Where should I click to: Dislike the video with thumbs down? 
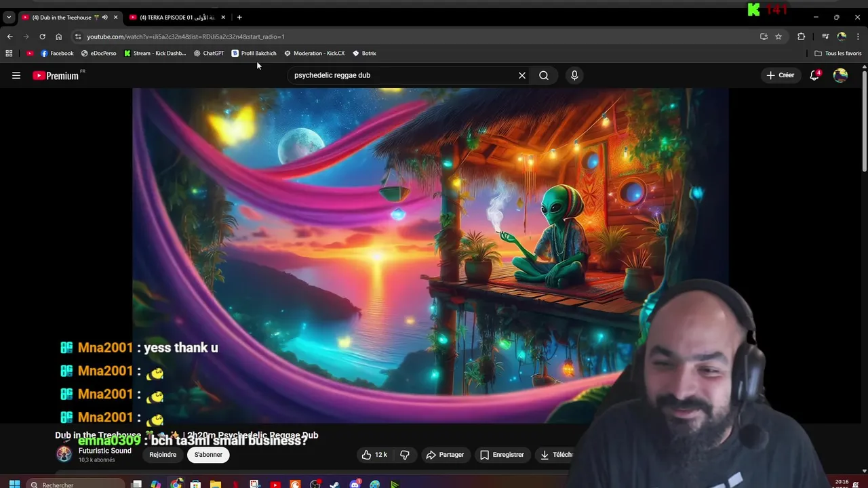click(405, 455)
